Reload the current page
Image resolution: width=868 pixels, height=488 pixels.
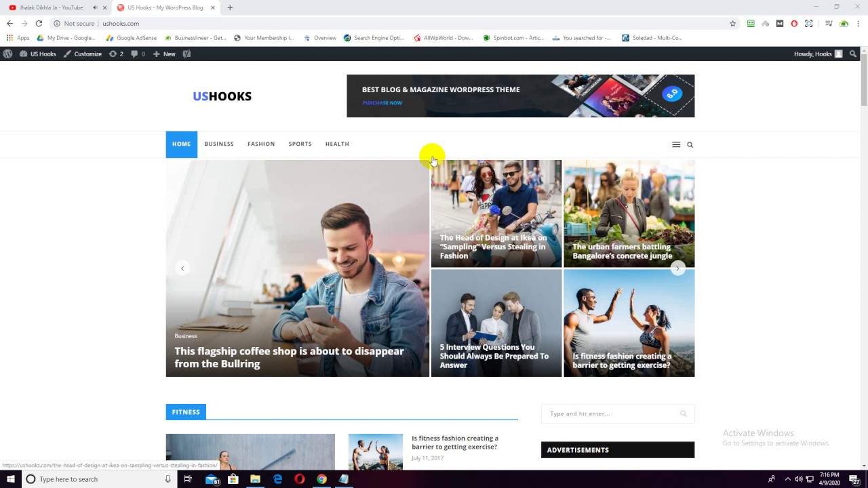tap(39, 23)
